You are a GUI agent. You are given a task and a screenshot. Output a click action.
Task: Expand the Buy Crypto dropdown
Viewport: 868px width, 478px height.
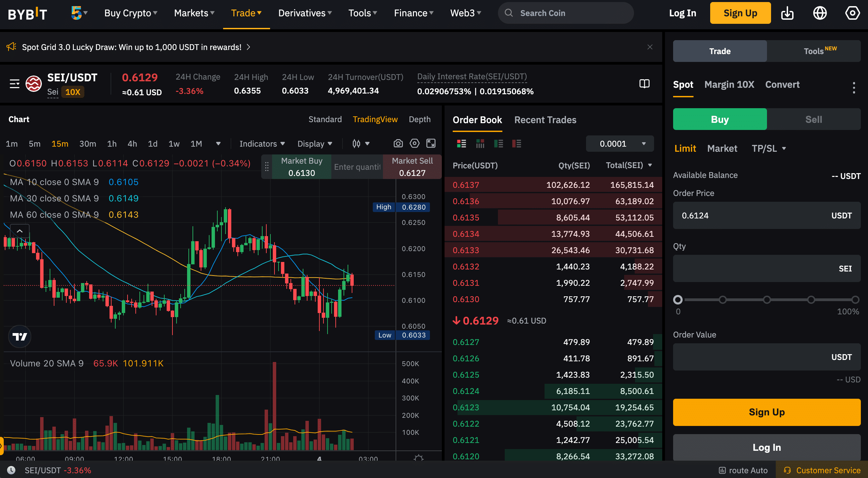131,13
